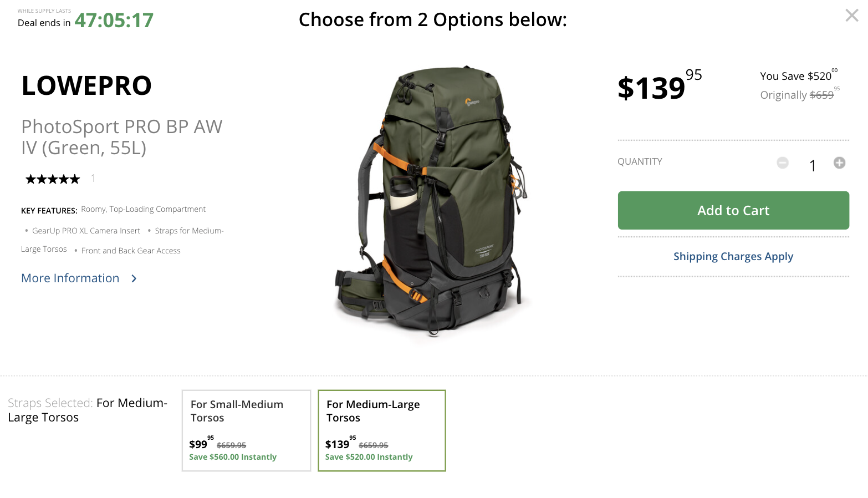Image resolution: width=868 pixels, height=498 pixels.
Task: Click the deal countdown timer
Action: point(114,21)
